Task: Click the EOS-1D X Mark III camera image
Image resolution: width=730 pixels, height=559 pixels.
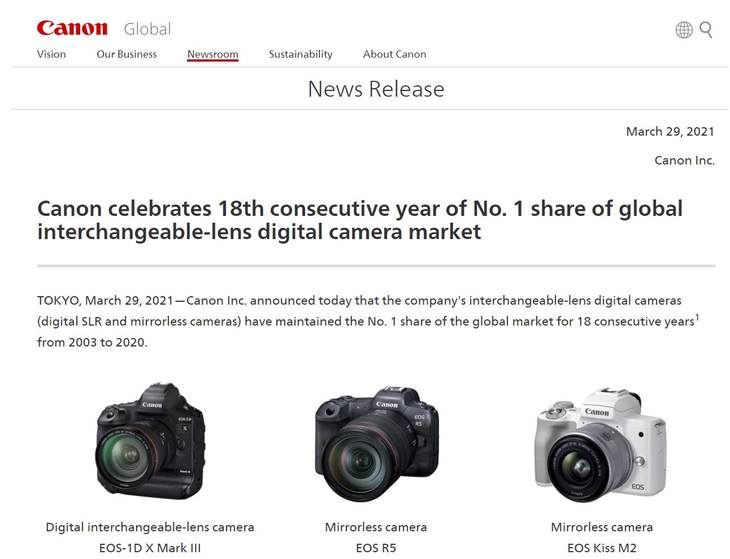Action: tap(150, 441)
